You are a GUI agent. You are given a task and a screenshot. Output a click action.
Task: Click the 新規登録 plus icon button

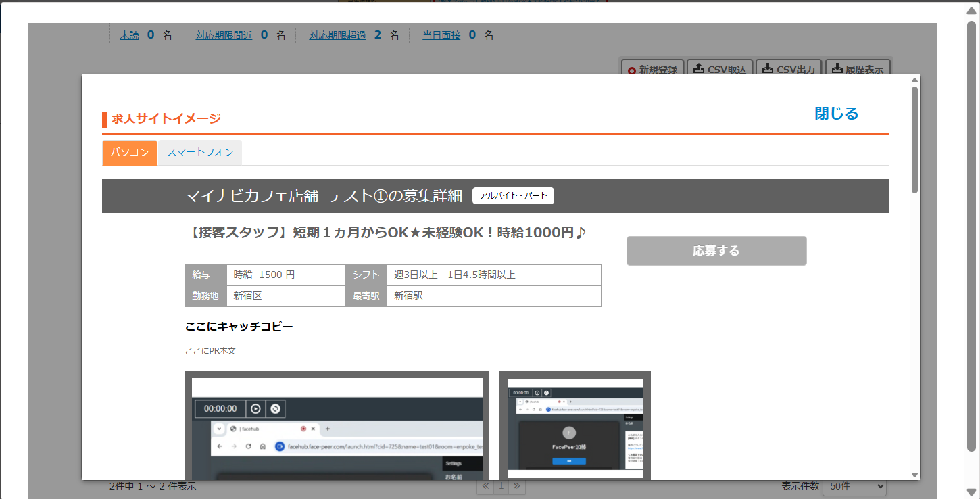coord(652,69)
